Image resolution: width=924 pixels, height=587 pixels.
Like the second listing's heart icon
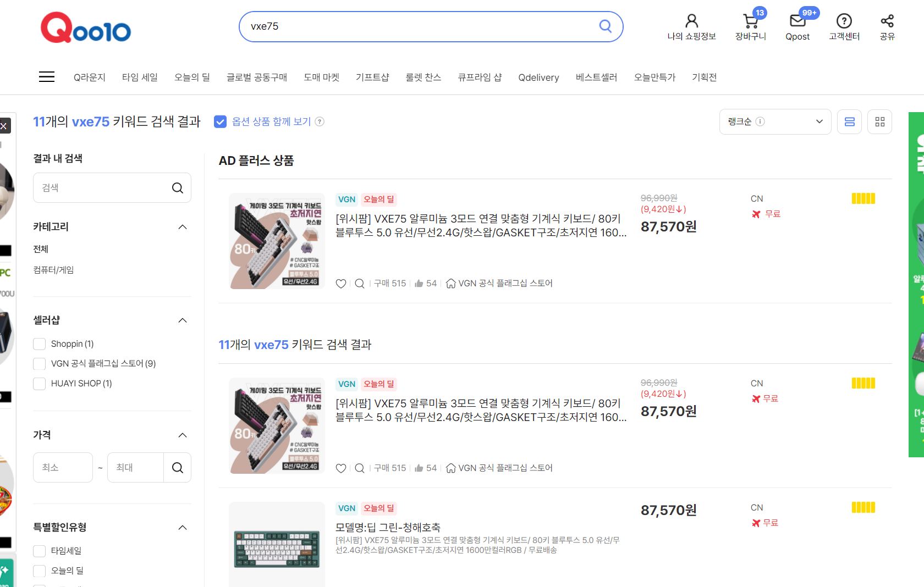pos(341,468)
